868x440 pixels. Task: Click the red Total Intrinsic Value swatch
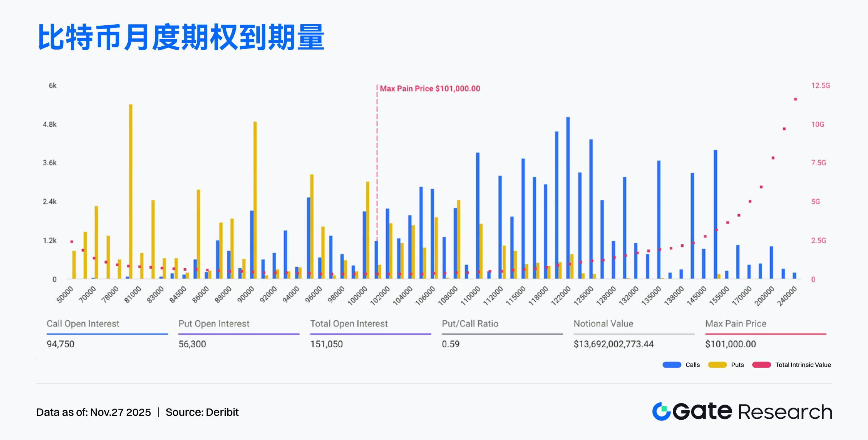[761, 365]
